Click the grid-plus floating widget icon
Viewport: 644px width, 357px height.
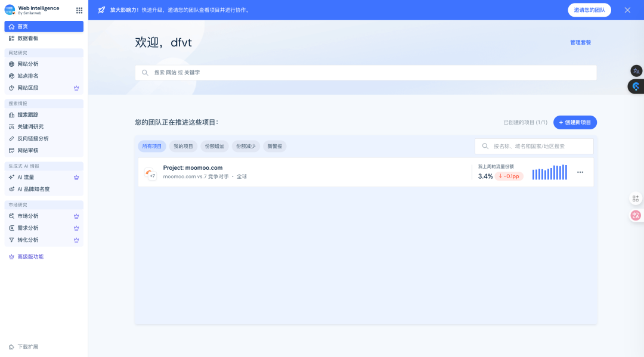pos(636,198)
